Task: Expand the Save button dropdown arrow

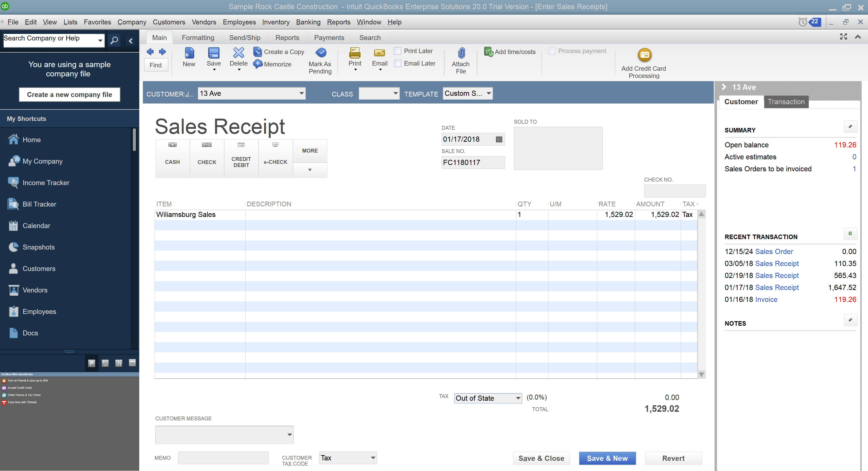Action: [214, 70]
